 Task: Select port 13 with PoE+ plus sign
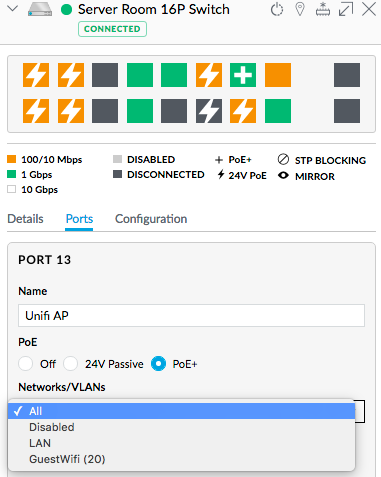point(243,75)
